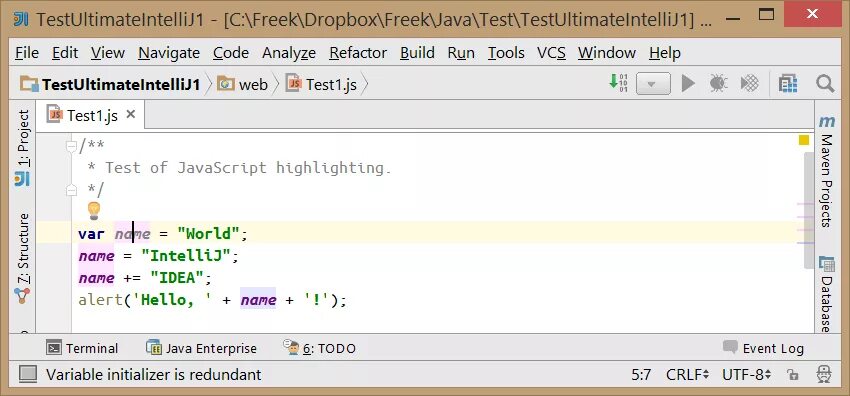Change UTF-8 file encoding
The width and height of the screenshot is (850, 396).
[746, 375]
